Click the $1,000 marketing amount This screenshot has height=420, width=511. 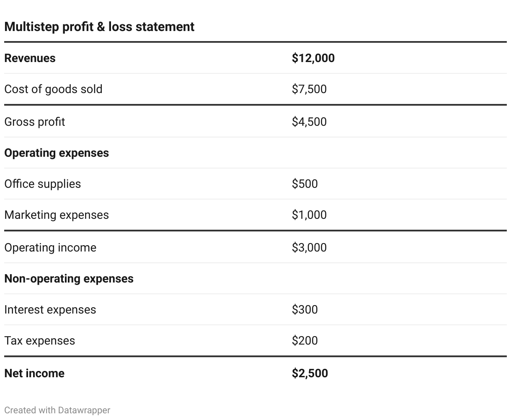[x=309, y=215]
